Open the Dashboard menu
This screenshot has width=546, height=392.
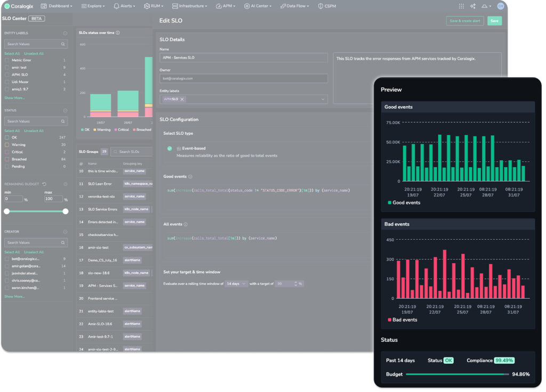(57, 6)
